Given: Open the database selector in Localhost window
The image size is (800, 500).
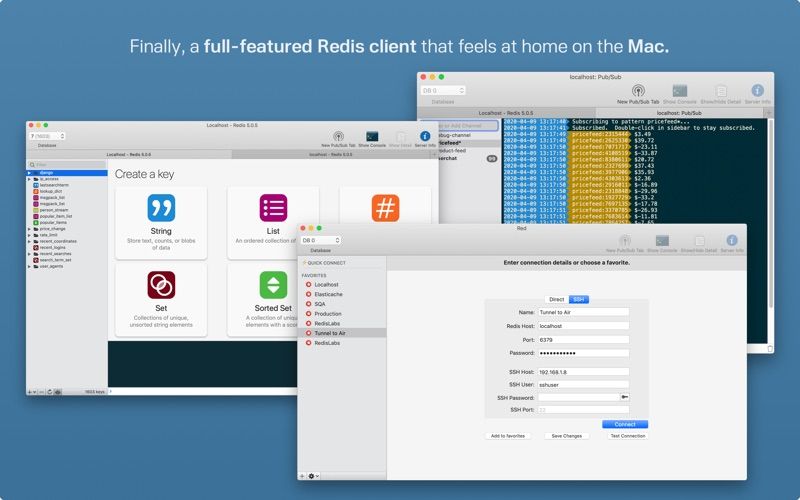Looking at the screenshot, I should click(47, 136).
